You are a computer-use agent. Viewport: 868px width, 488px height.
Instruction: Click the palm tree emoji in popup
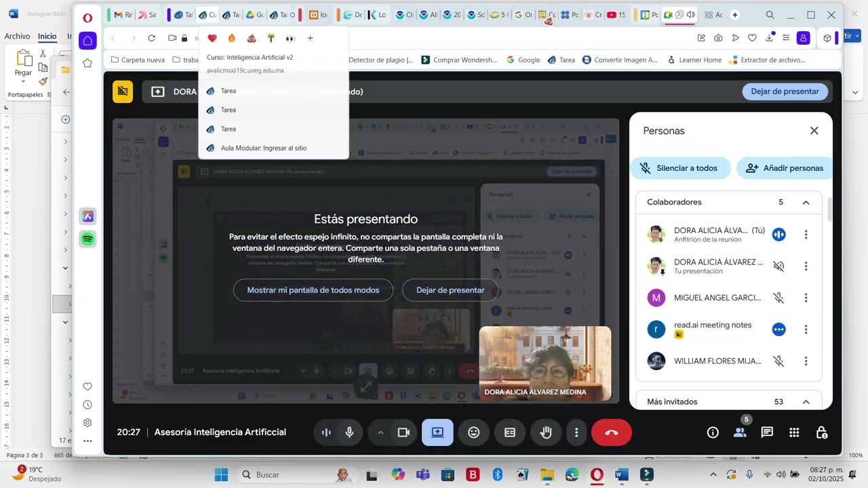271,39
